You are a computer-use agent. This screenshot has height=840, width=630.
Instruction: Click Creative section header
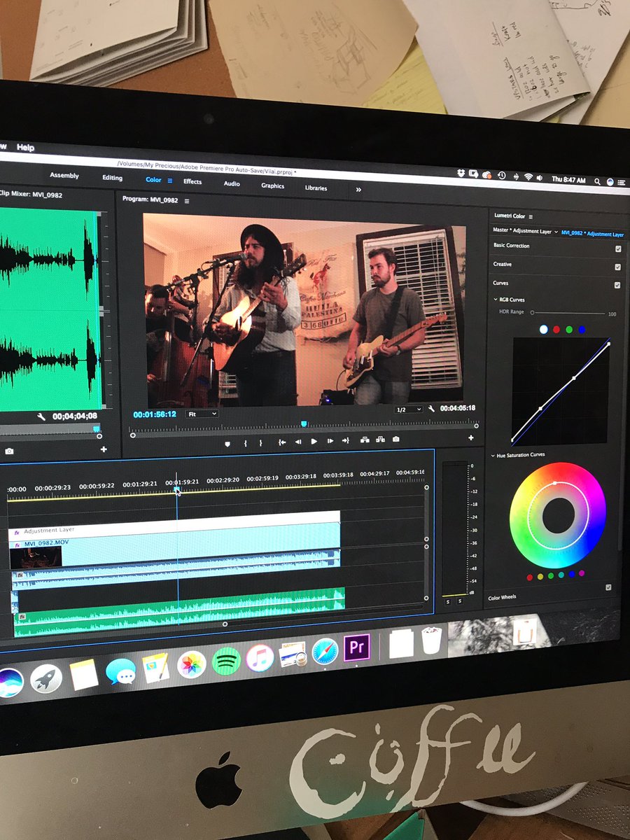pyautogui.click(x=503, y=265)
